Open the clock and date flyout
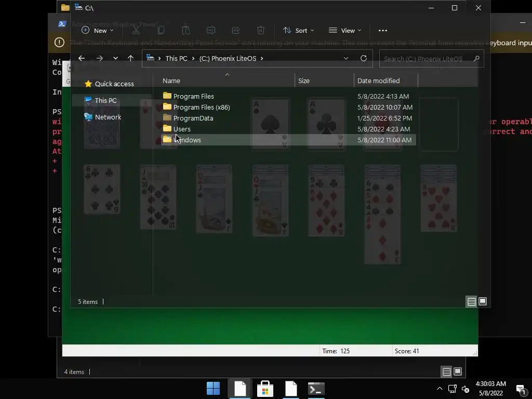This screenshot has height=399, width=532. click(490, 389)
